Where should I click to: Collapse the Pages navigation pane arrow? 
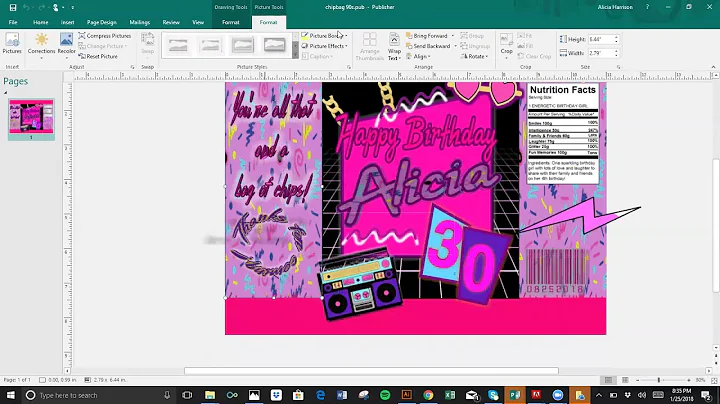coord(6,93)
